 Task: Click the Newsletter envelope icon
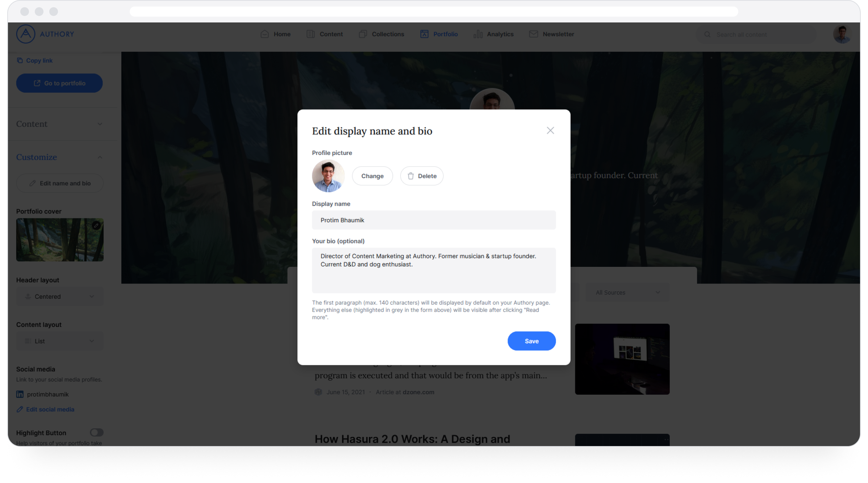point(533,34)
